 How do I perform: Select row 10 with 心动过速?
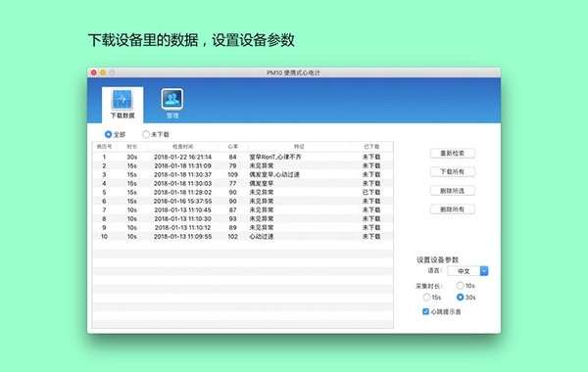click(x=243, y=236)
